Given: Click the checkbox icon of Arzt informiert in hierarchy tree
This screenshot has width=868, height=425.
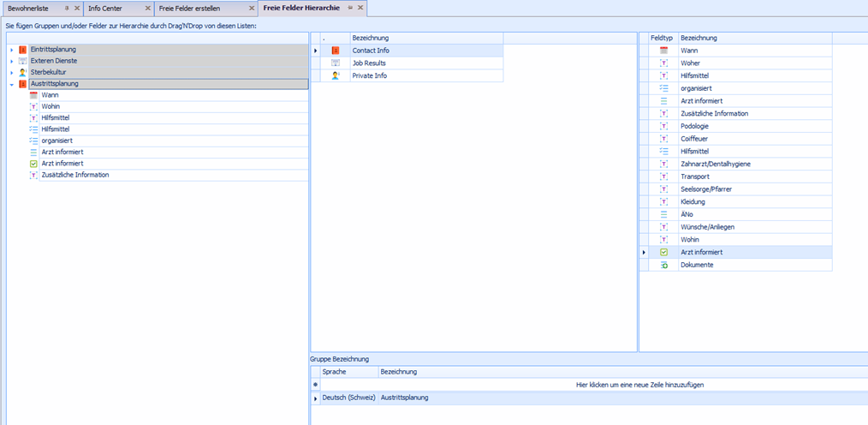Looking at the screenshot, I should pos(33,164).
